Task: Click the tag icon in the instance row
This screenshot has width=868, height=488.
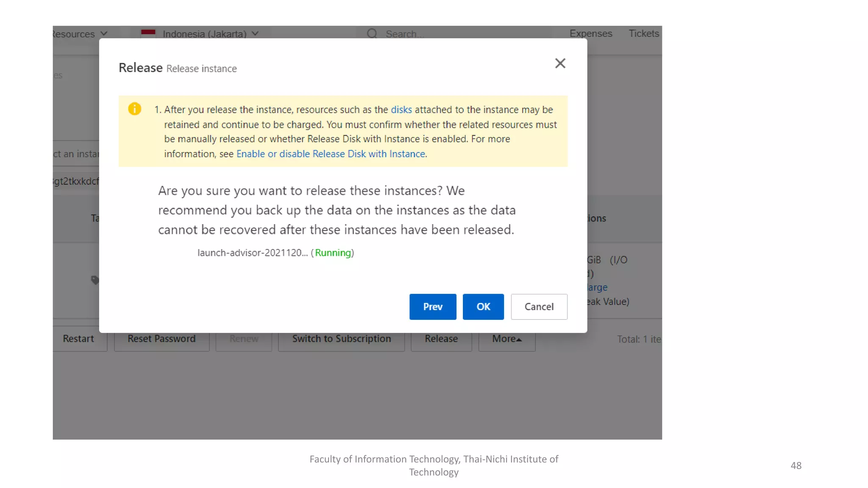Action: (95, 280)
